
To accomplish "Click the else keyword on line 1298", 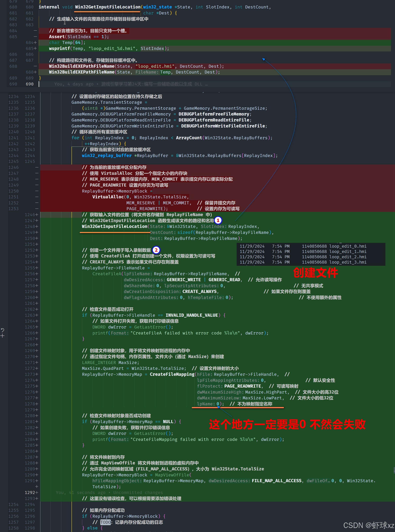I will point(92,528).
